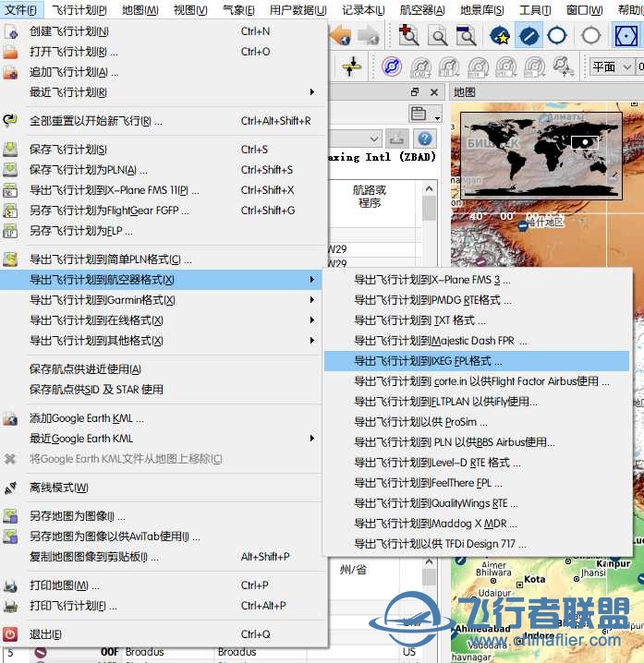Click the save as PLN icon
Image resolution: width=644 pixels, height=663 pixels.
[10, 170]
